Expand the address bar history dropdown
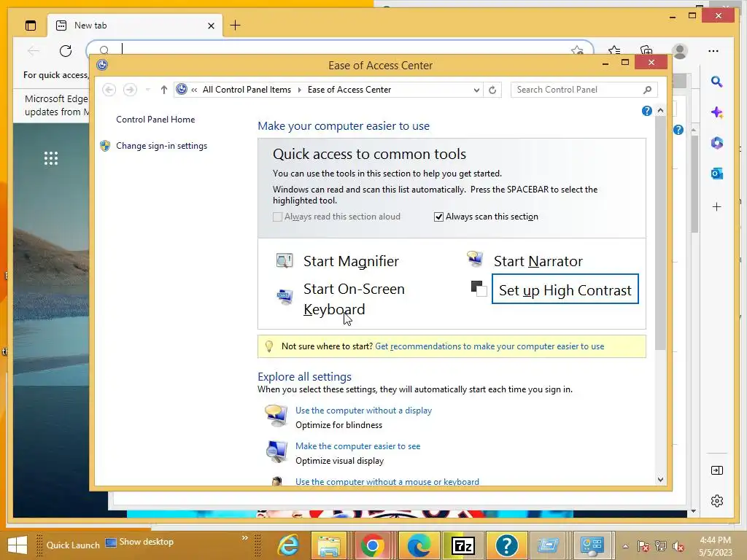Screen dimensions: 747x560 click(x=476, y=90)
